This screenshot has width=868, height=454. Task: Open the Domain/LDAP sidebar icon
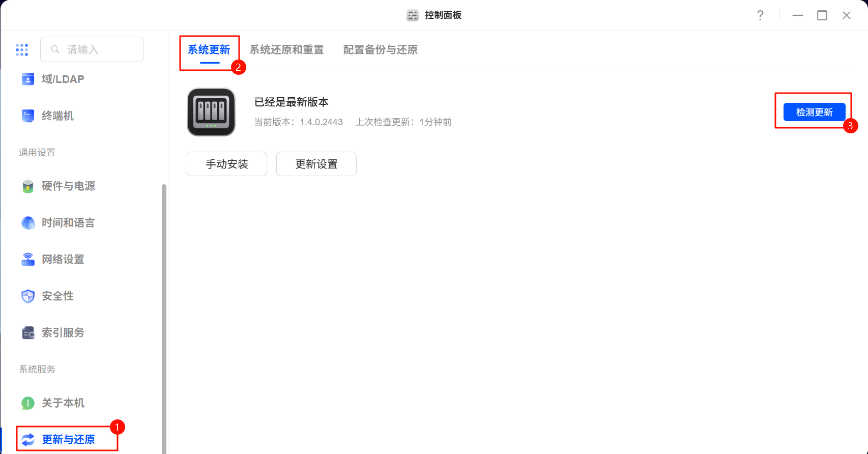(x=28, y=79)
